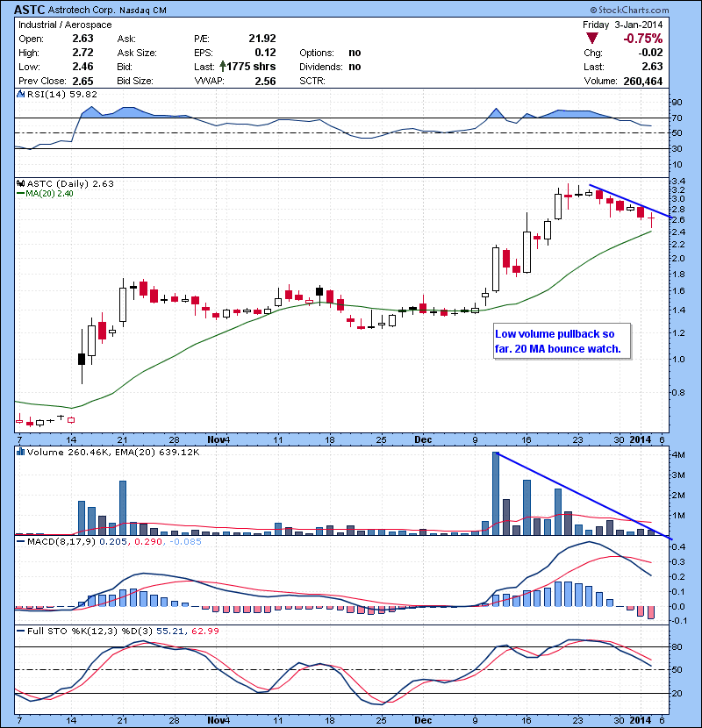Click the -0.75% percent change value

click(643, 39)
